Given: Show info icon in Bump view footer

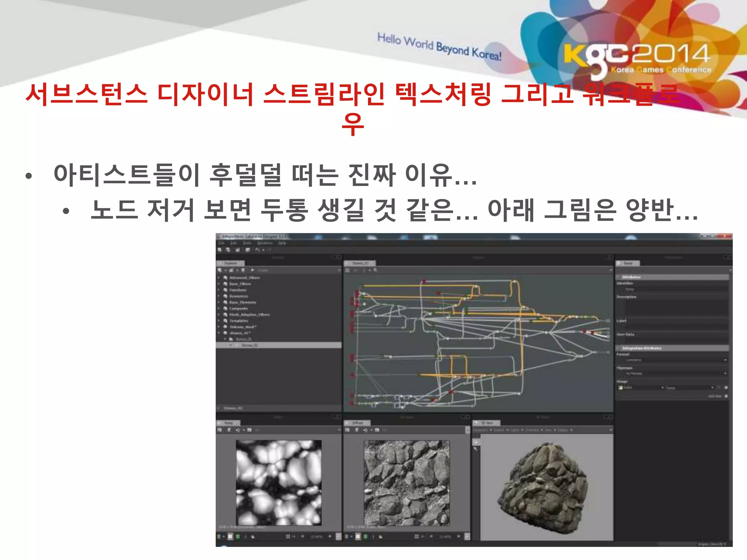Looking at the screenshot, I should pos(245,537).
